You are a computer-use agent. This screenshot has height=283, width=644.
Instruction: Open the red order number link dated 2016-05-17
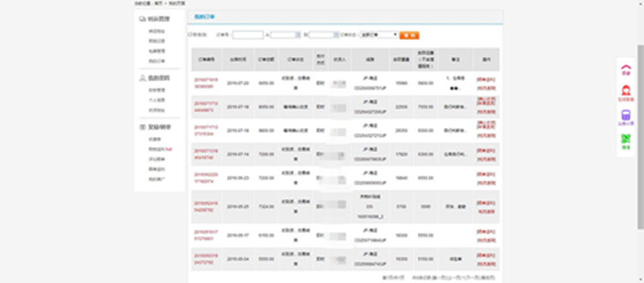pos(206,235)
